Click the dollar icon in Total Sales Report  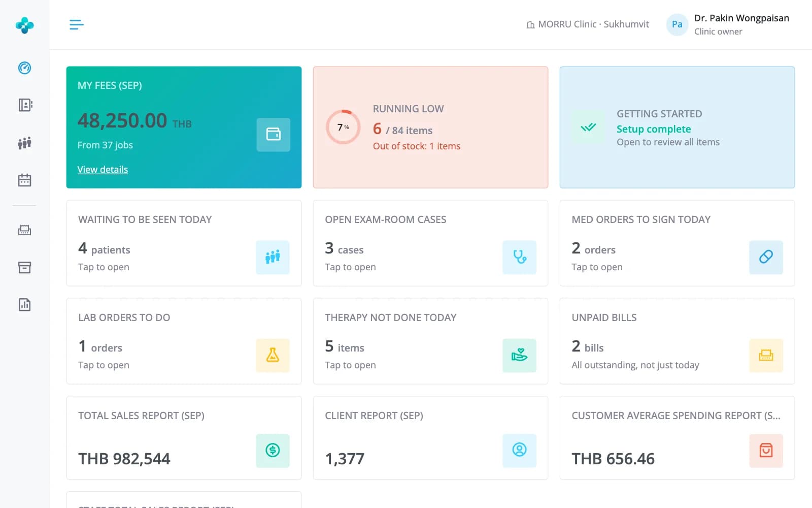pos(273,451)
